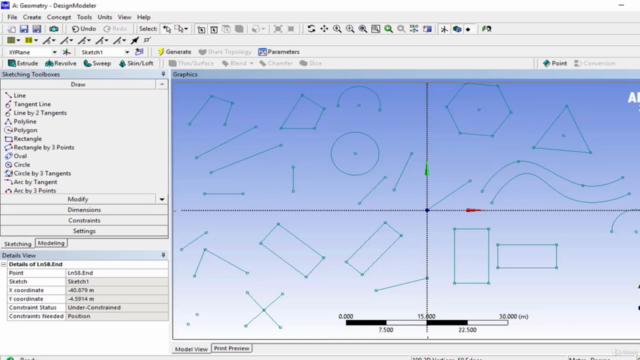Toggle Display Points icon
This screenshot has width=640, height=360.
coord(468,29)
